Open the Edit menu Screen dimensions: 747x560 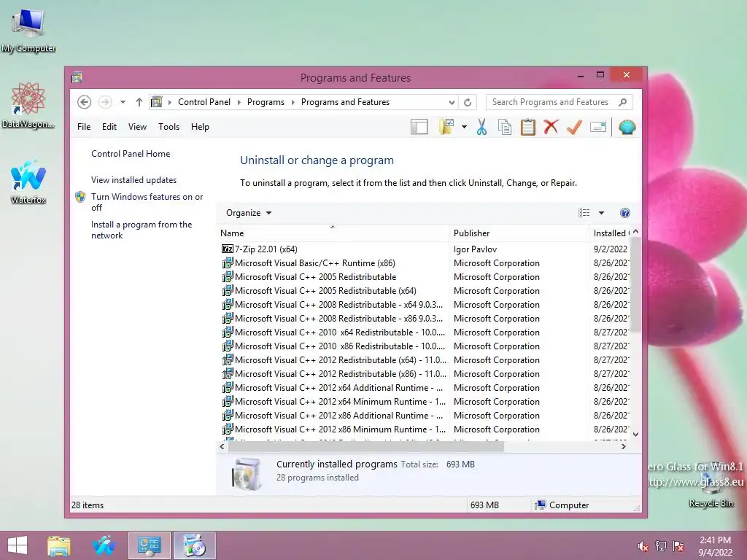[x=109, y=127]
